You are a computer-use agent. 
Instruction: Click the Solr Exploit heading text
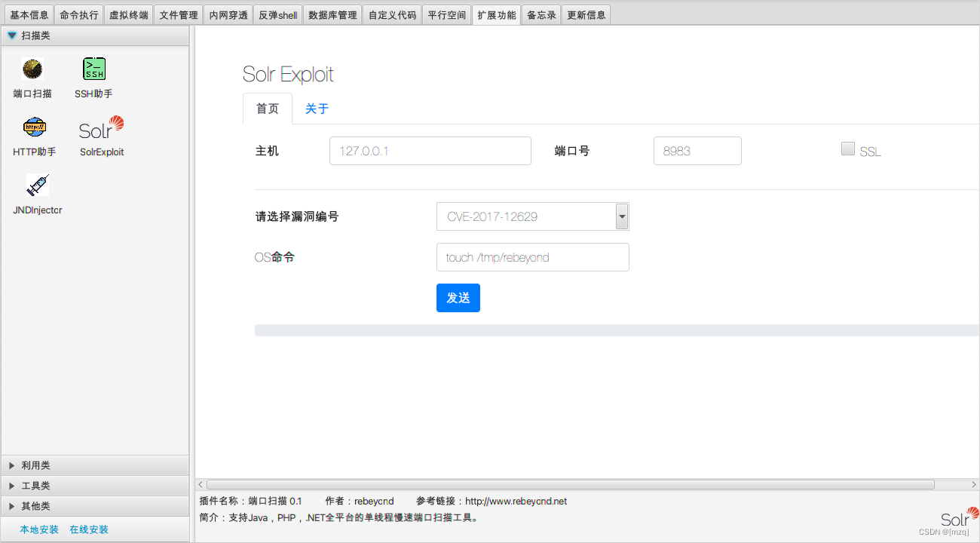[x=288, y=74]
